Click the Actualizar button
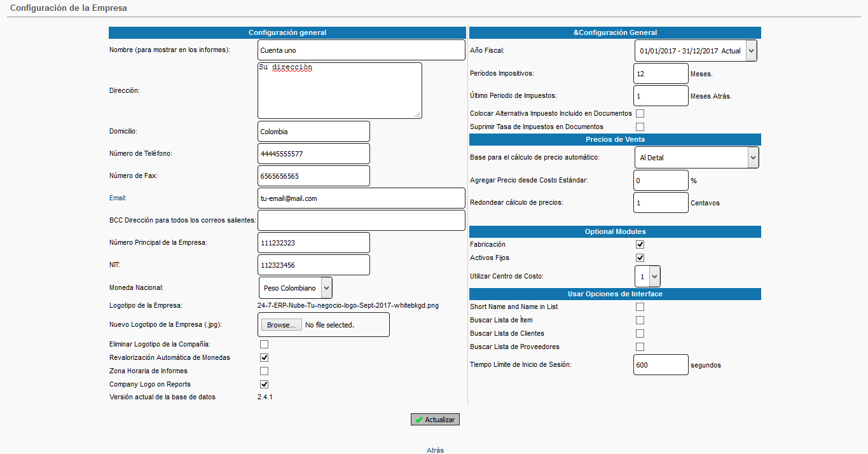The width and height of the screenshot is (868, 454). point(435,420)
